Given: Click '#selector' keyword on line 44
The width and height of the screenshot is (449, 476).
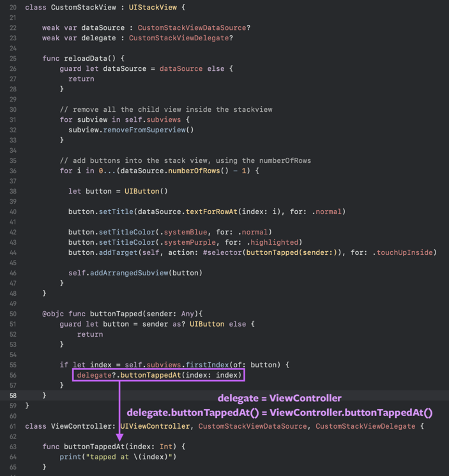Looking at the screenshot, I should tap(222, 252).
